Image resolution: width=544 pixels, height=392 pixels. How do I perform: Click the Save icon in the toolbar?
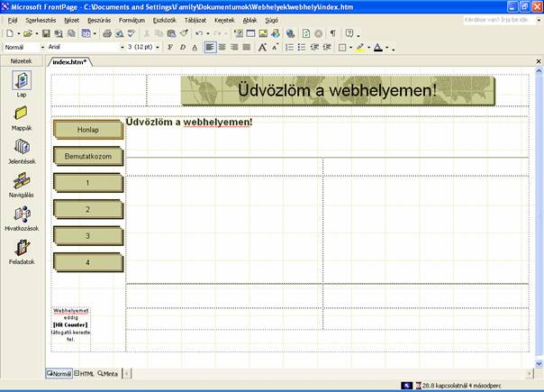click(46, 33)
